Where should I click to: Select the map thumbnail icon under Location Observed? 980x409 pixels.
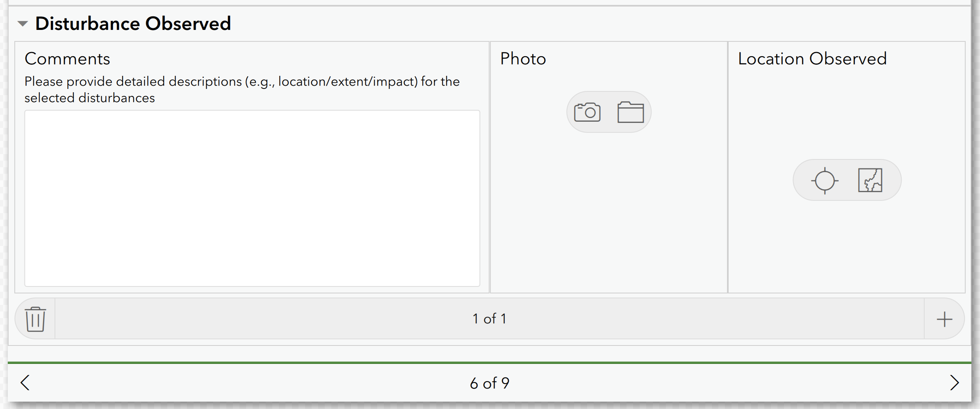pyautogui.click(x=870, y=180)
